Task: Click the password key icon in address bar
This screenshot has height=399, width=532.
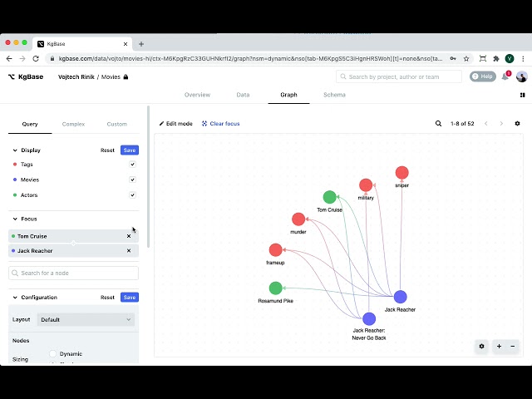Action: (x=453, y=59)
